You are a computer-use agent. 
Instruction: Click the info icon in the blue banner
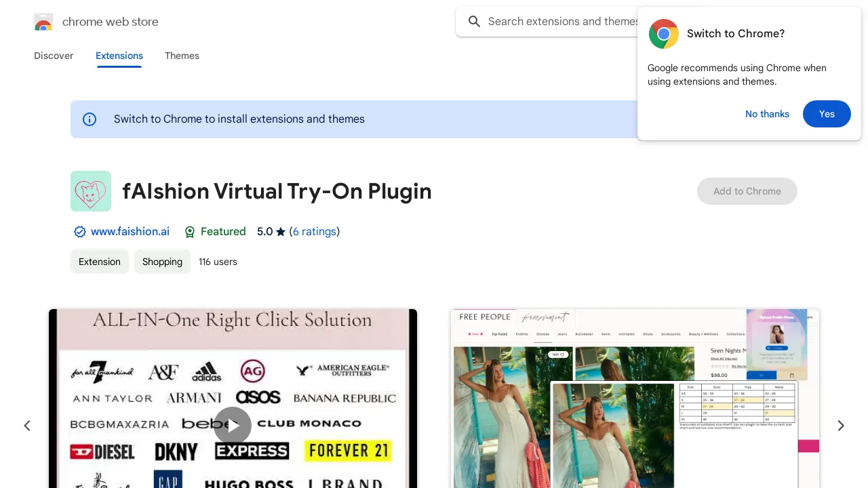(x=90, y=119)
